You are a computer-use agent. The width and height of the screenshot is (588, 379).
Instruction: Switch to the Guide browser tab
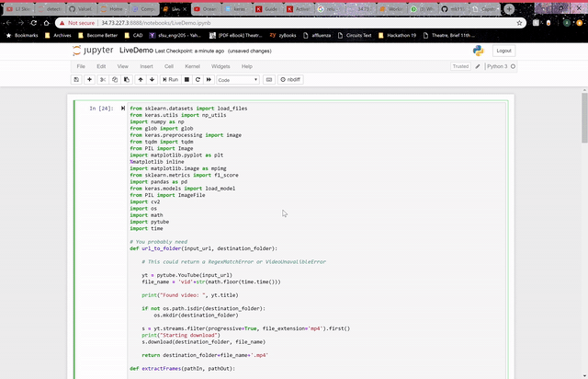(x=267, y=9)
